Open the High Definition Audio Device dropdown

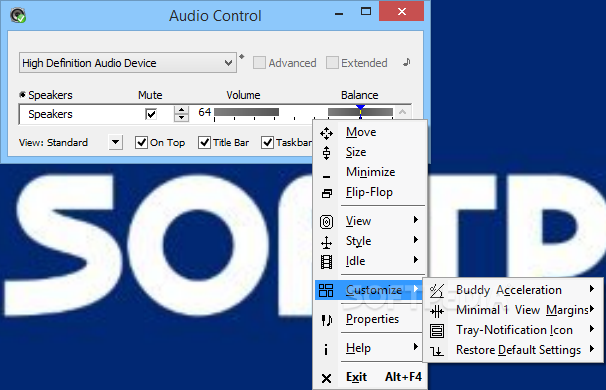tap(128, 63)
